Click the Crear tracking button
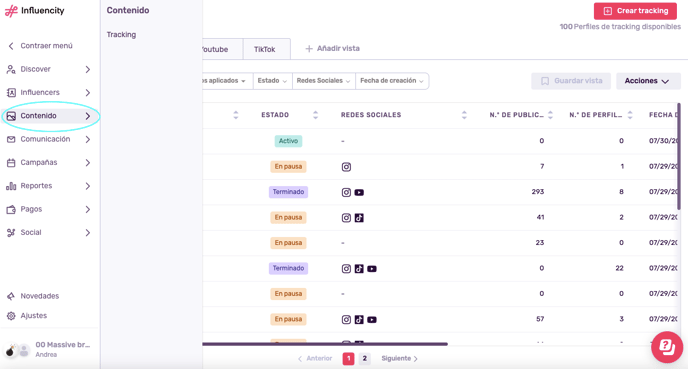The width and height of the screenshot is (688, 369). point(635,11)
